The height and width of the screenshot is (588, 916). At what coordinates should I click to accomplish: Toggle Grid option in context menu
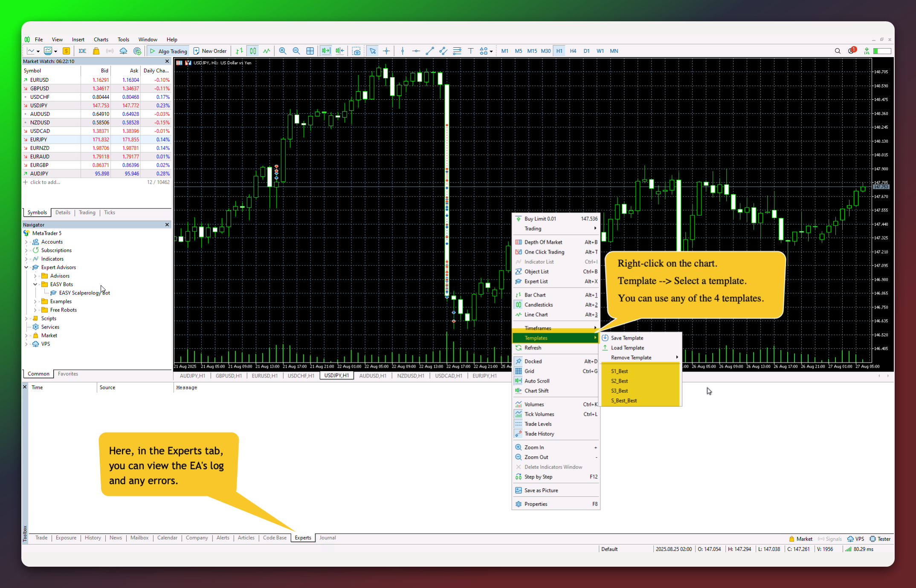click(529, 371)
